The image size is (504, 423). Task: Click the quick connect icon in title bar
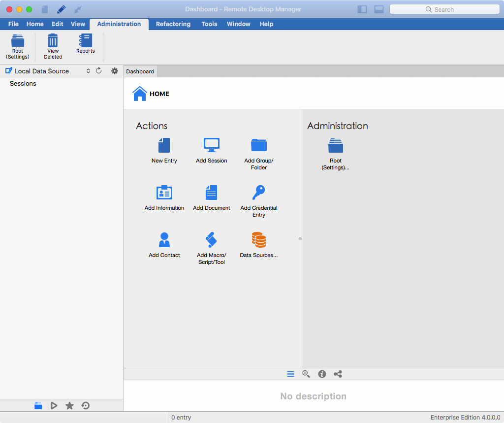pos(78,9)
